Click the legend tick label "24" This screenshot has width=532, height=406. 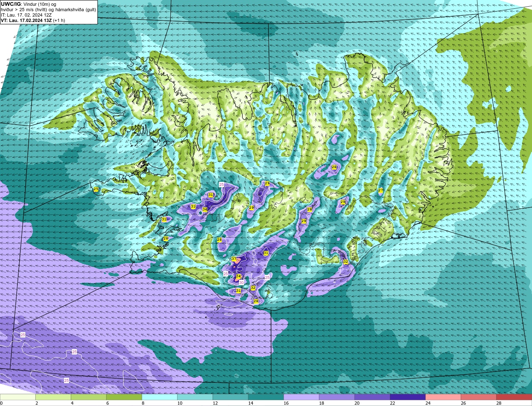pyautogui.click(x=428, y=403)
